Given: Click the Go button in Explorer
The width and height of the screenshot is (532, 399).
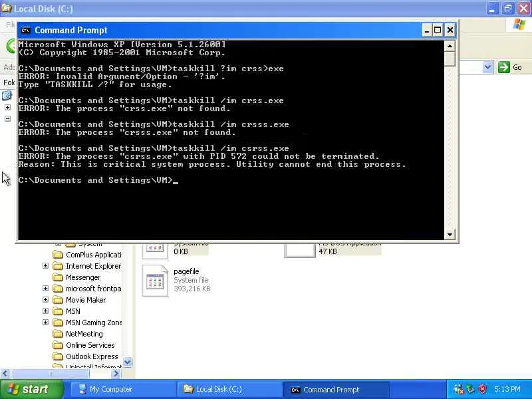Looking at the screenshot, I should point(510,67).
